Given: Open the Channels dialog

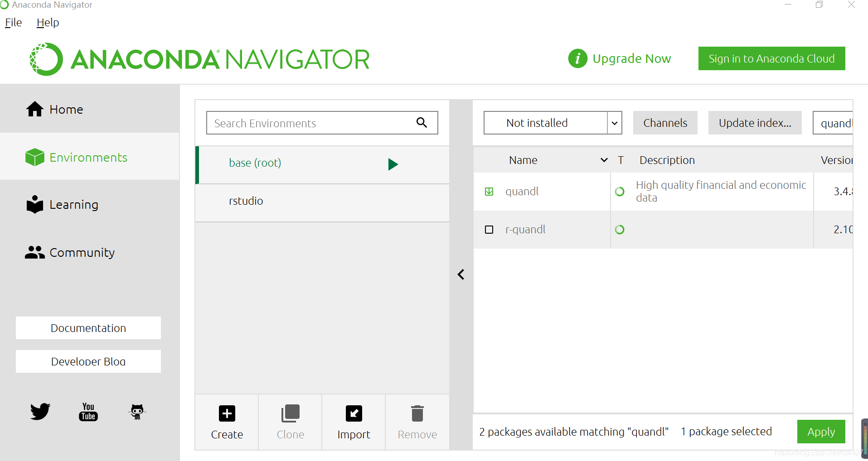Looking at the screenshot, I should [x=665, y=123].
